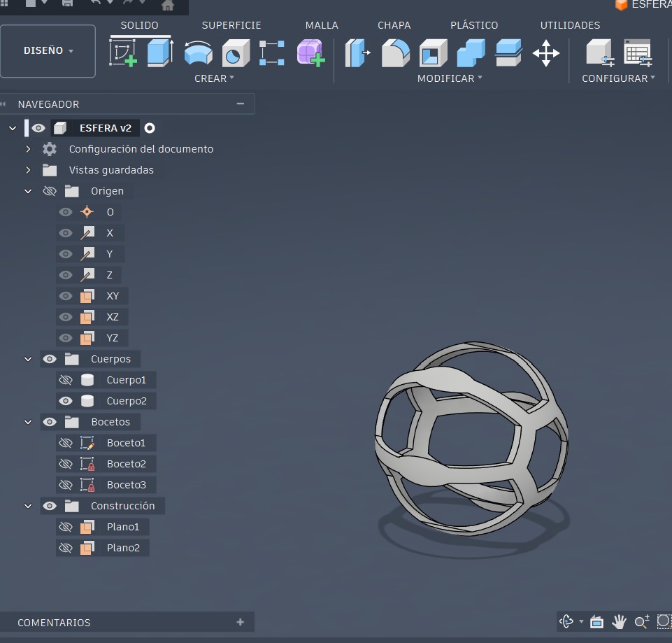
Task: Expand Configuración del documento node
Action: pyautogui.click(x=28, y=149)
